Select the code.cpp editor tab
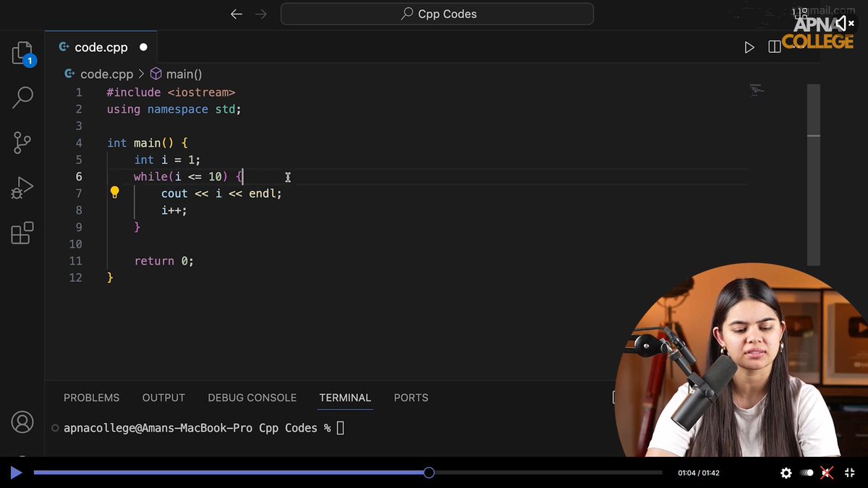Viewport: 868px width, 488px height. pos(100,48)
